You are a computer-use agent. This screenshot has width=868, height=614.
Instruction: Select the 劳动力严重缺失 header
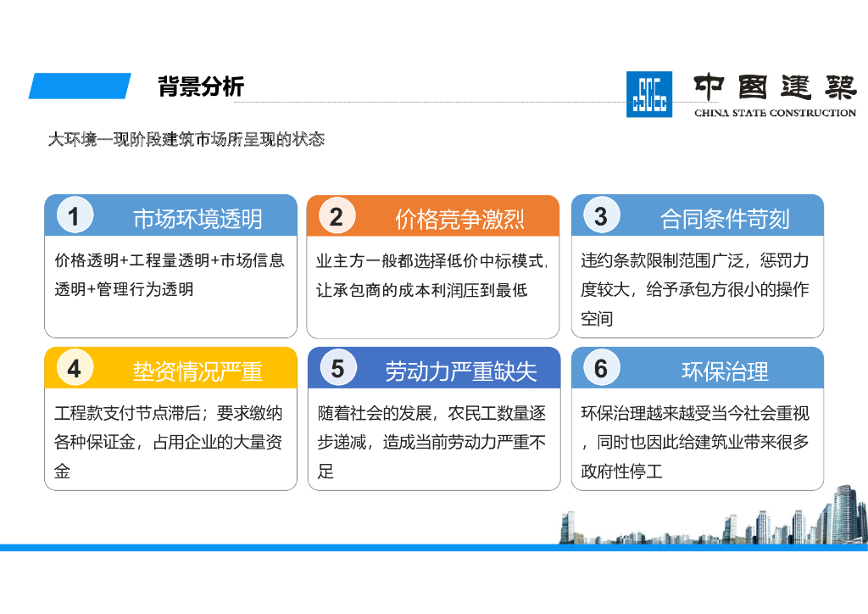click(460, 371)
